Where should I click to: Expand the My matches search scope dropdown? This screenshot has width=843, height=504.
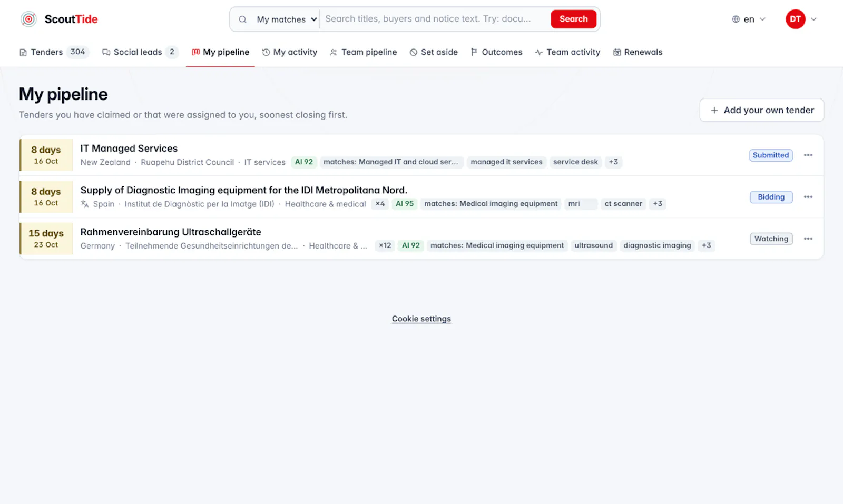click(286, 19)
